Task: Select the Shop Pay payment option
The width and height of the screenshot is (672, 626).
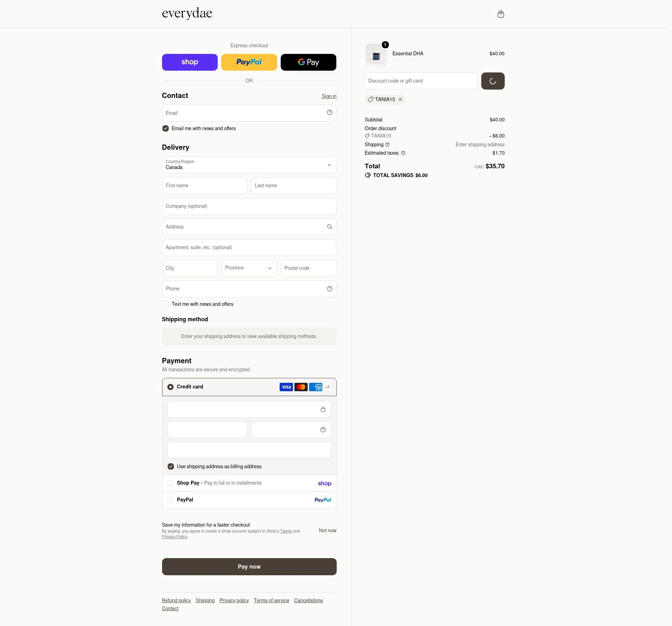Action: 249,483
